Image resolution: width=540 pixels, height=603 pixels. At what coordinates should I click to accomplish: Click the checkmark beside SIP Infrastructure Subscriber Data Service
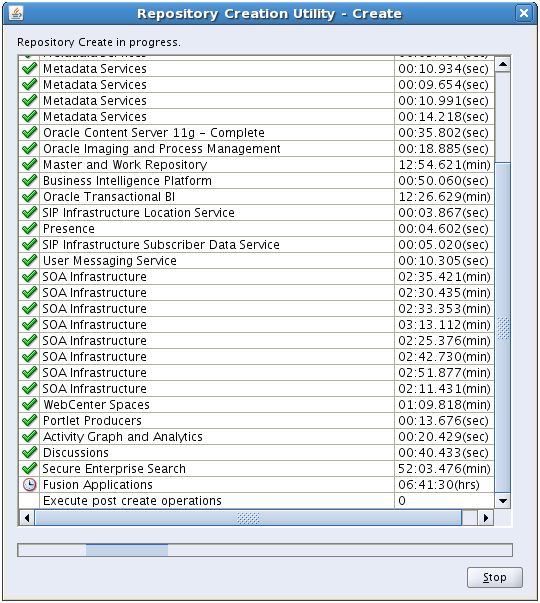point(30,244)
